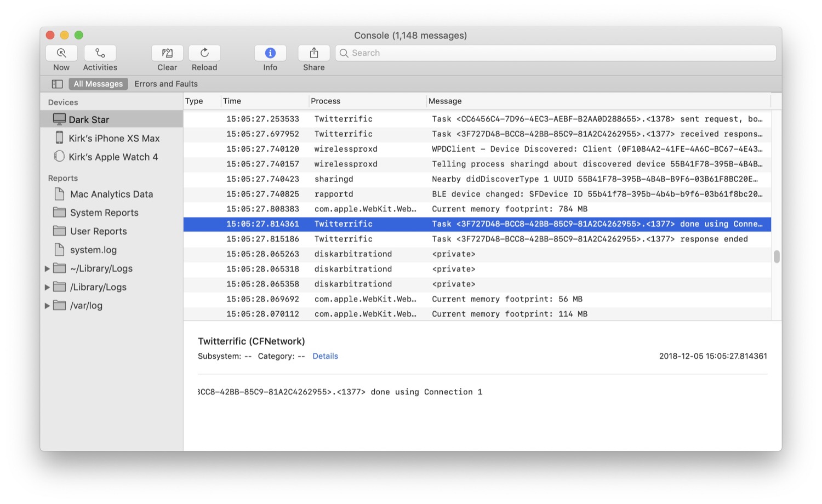
Task: Click the Now toolbar icon
Action: coord(61,53)
